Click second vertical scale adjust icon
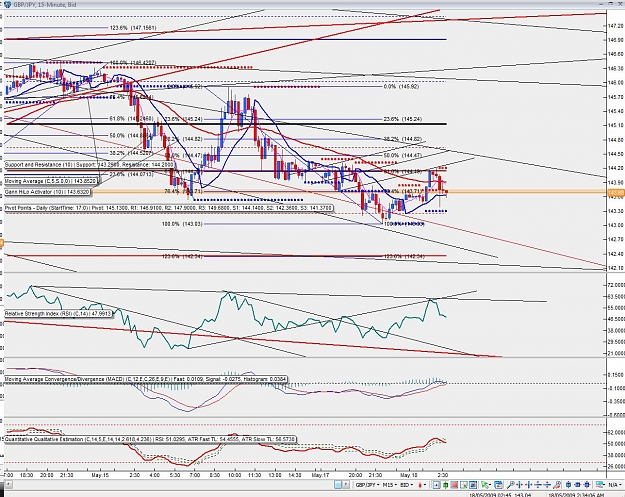The height and width of the screenshot is (497, 625). tap(529, 485)
